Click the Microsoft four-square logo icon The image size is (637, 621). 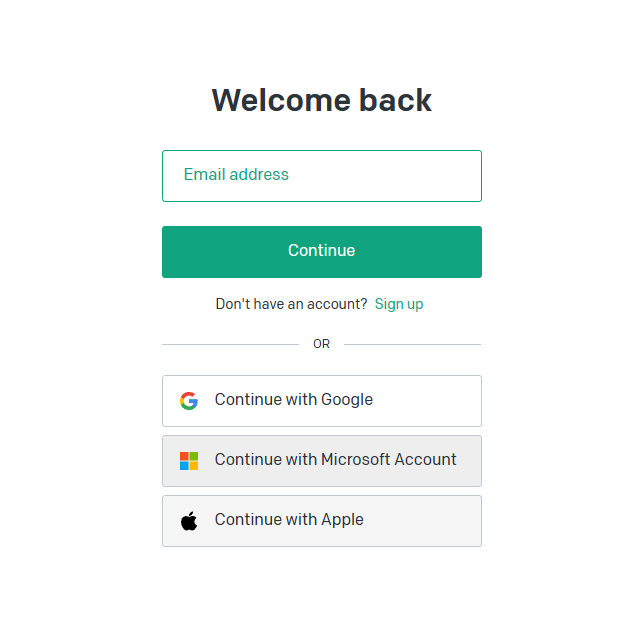click(x=189, y=461)
